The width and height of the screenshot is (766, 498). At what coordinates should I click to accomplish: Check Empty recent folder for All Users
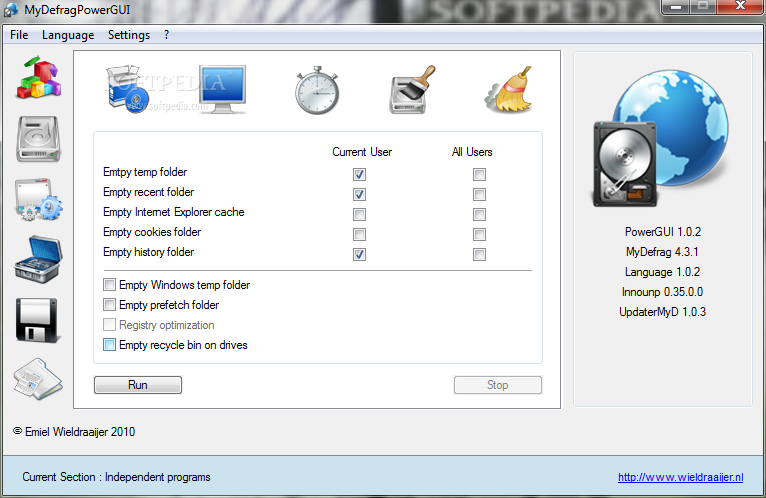(x=479, y=195)
